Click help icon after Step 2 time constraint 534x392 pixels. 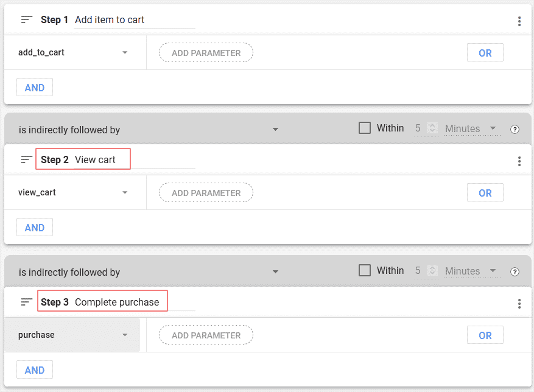pos(515,271)
